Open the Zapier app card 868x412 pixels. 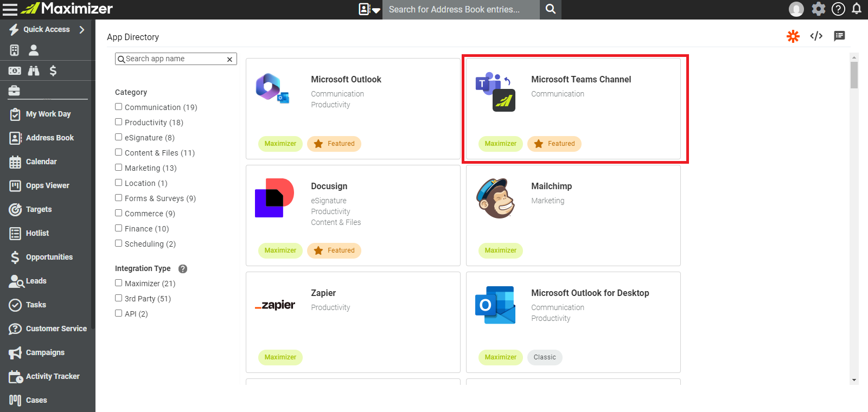coord(353,323)
